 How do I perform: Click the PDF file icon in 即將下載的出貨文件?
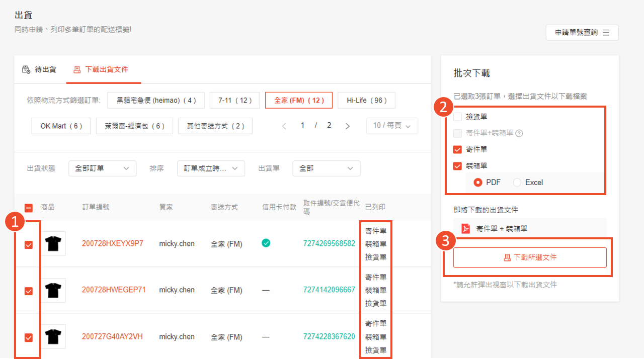pos(466,229)
